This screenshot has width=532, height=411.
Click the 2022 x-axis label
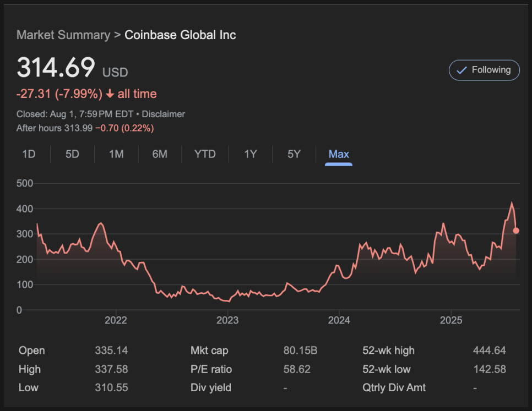(116, 320)
